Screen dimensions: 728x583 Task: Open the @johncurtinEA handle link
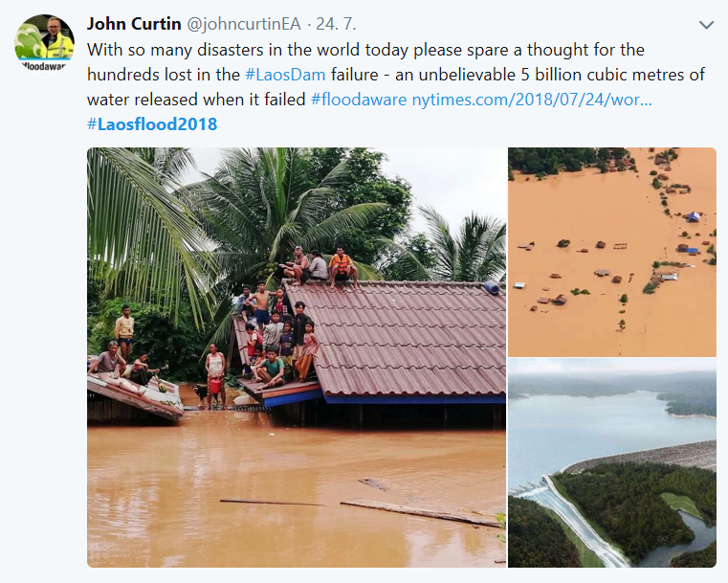coord(243,24)
